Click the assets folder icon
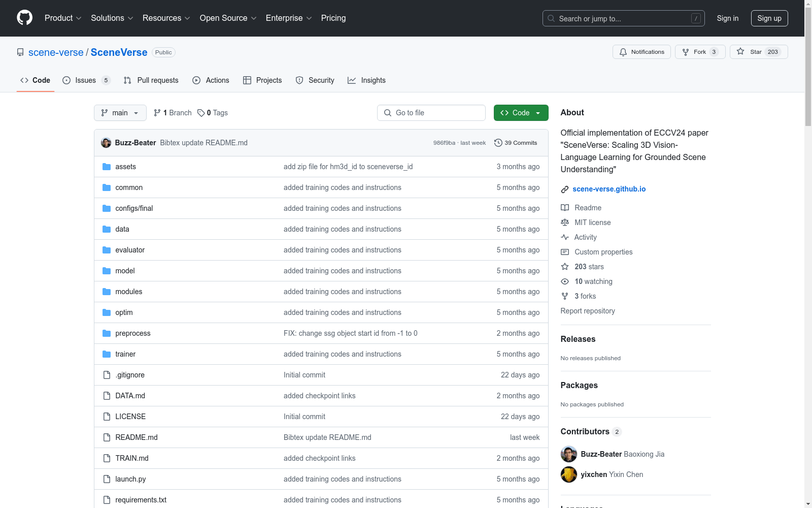The image size is (812, 508). click(x=107, y=167)
